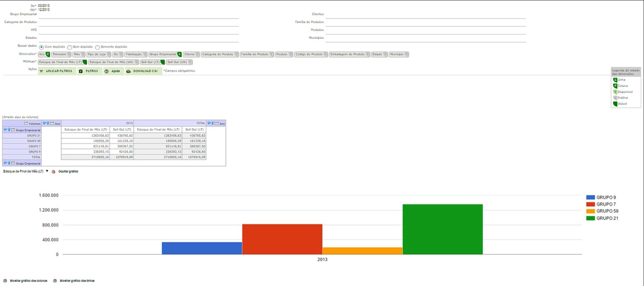
Task: Click the Família de Produtos input field
Action: pos(425,22)
